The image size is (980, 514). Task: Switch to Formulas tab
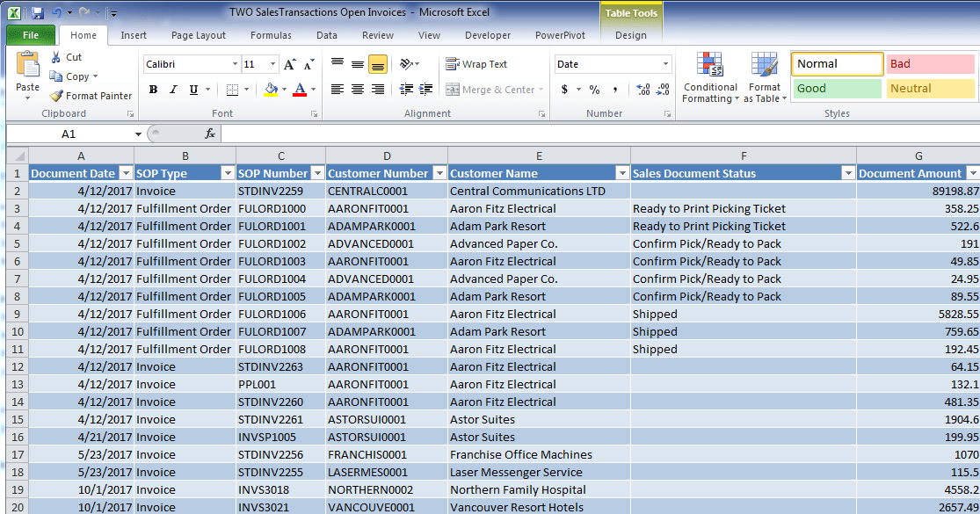[271, 35]
